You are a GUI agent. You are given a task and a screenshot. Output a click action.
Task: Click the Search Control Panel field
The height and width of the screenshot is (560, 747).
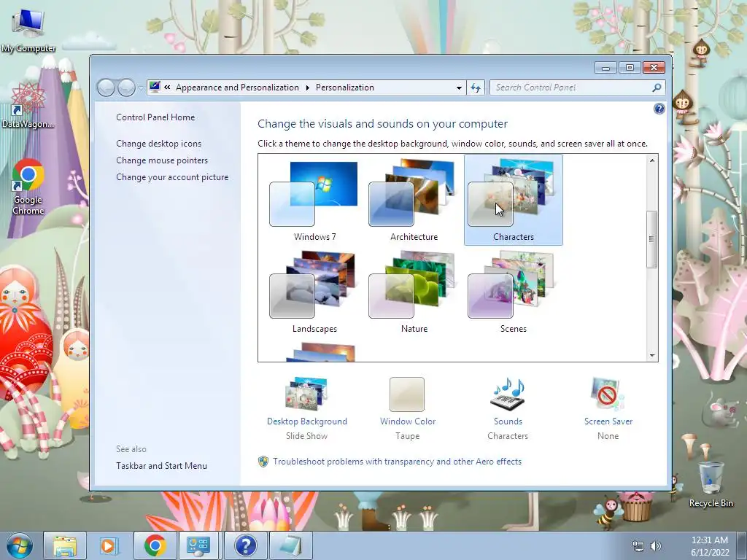[x=570, y=87]
